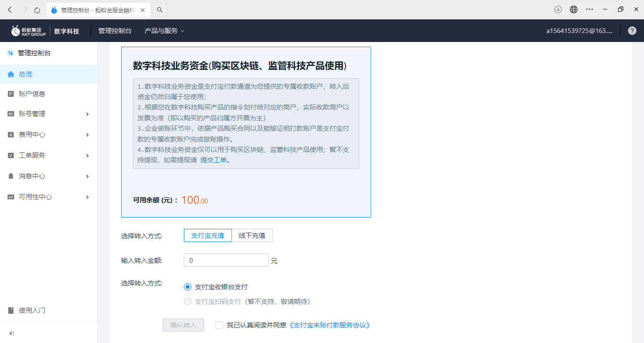The width and height of the screenshot is (644, 343).
Task: Open 管理控制台 in the top navigation
Action: point(115,31)
